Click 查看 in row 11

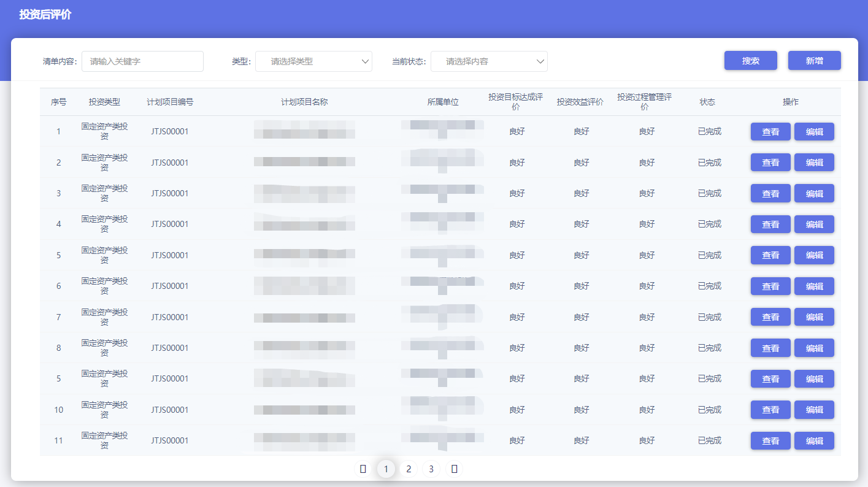(x=770, y=441)
